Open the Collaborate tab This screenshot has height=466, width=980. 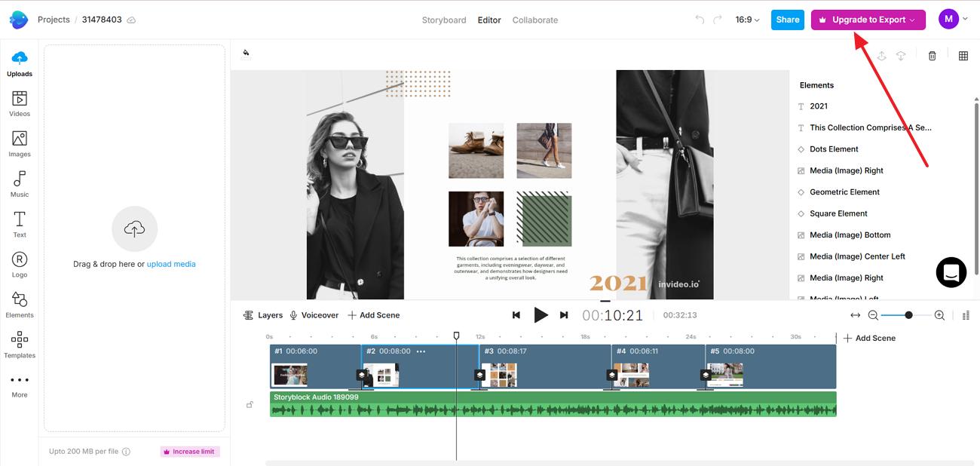[x=535, y=20]
